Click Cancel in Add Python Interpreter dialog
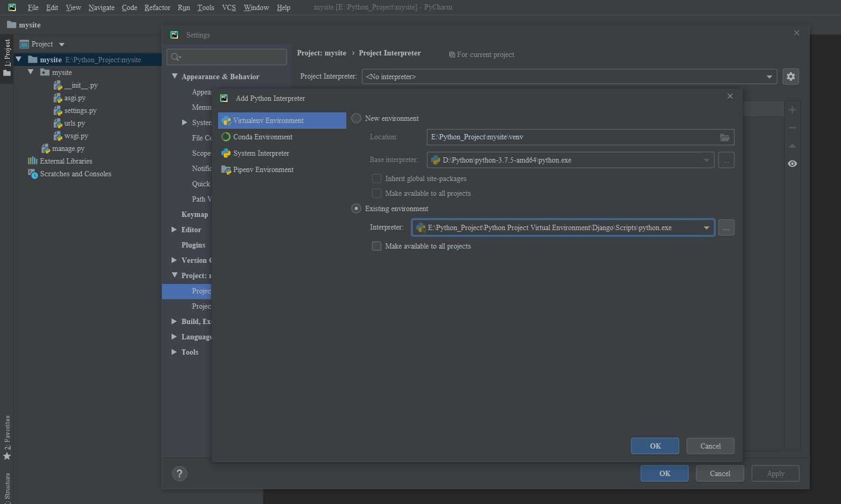The height and width of the screenshot is (504, 841). 711,446
